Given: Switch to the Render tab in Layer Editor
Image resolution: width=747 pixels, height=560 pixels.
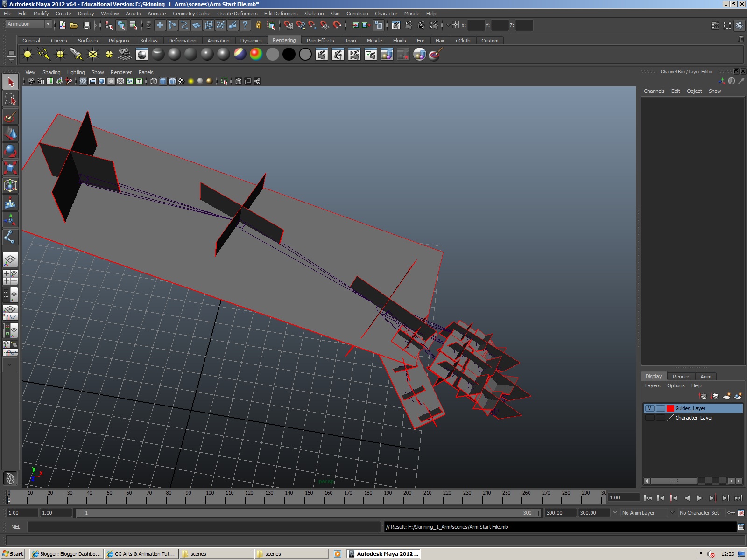Looking at the screenshot, I should 681,376.
